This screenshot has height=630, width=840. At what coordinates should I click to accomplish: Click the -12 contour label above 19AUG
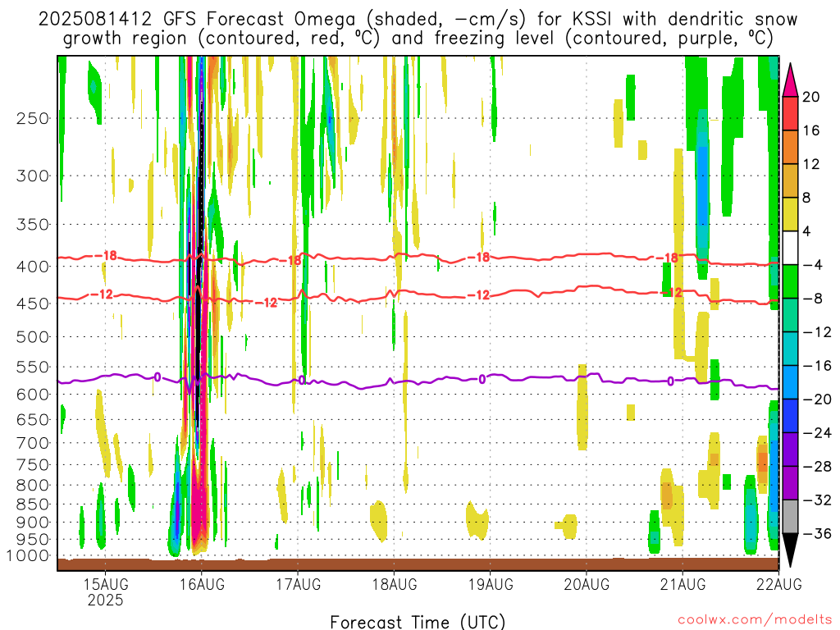pyautogui.click(x=478, y=295)
